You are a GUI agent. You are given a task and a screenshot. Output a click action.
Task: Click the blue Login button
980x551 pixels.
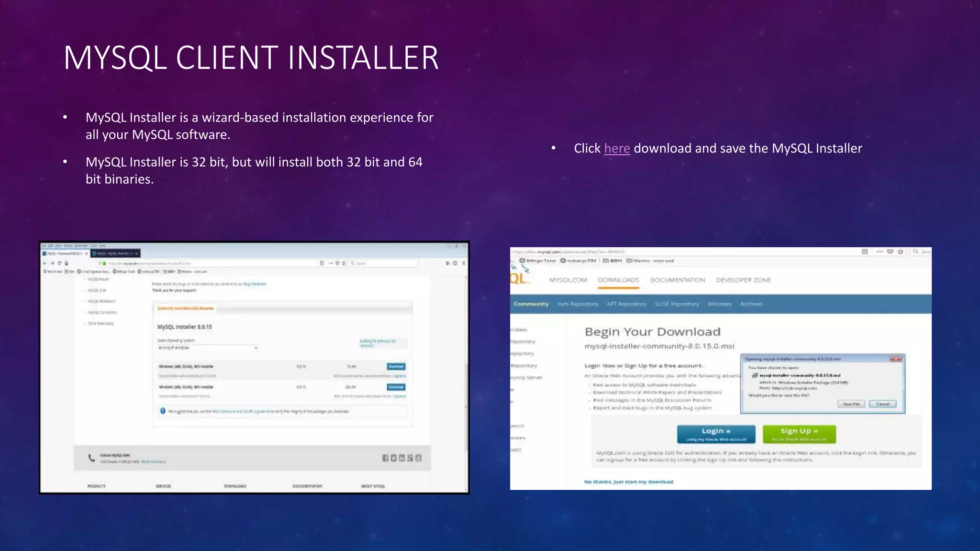(x=716, y=434)
